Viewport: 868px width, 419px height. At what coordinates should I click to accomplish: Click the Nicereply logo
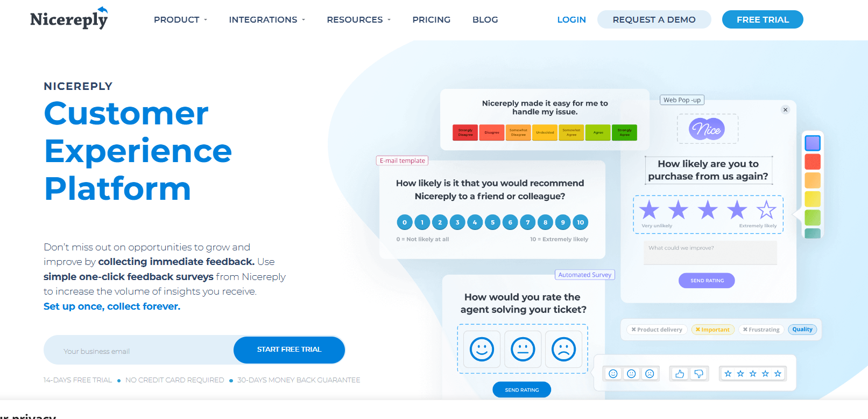pos(69,19)
